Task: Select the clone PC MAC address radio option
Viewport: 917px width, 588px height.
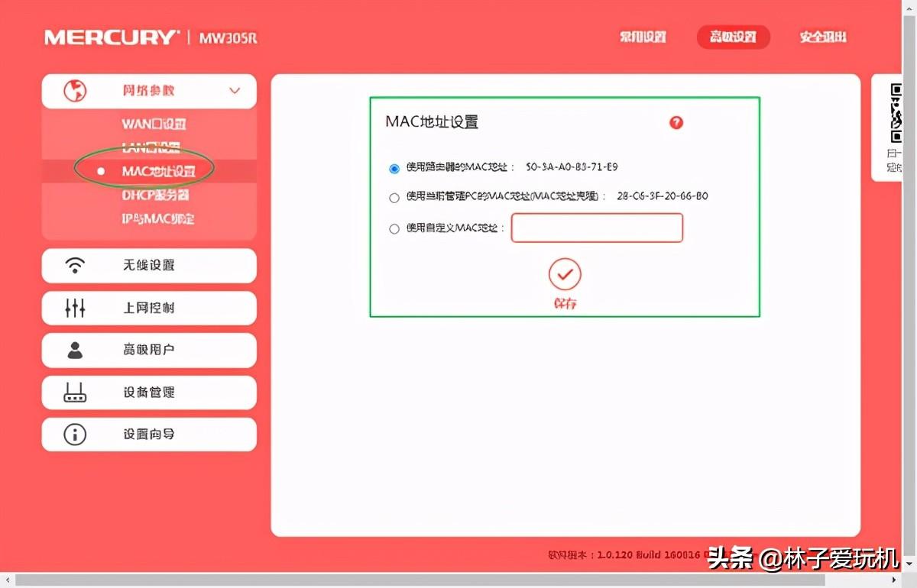Action: click(x=394, y=198)
